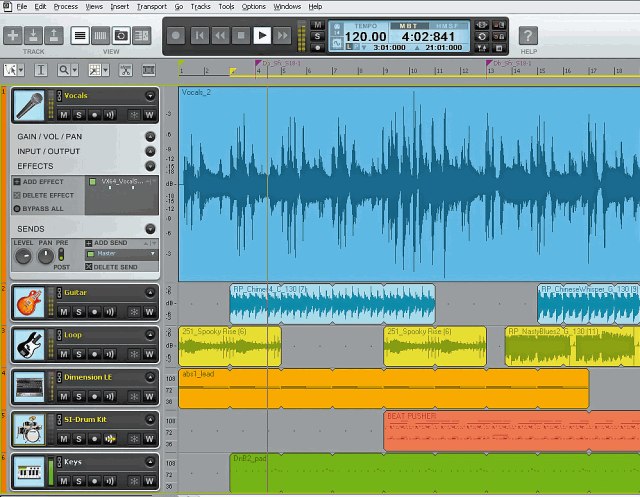Click Rewind to Start transport button

[200, 36]
